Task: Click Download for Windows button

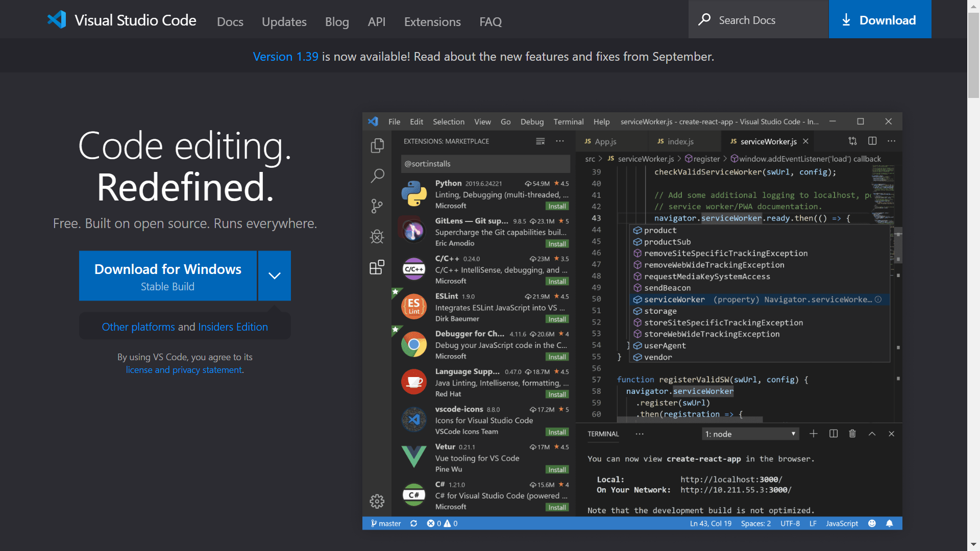Action: pyautogui.click(x=167, y=274)
